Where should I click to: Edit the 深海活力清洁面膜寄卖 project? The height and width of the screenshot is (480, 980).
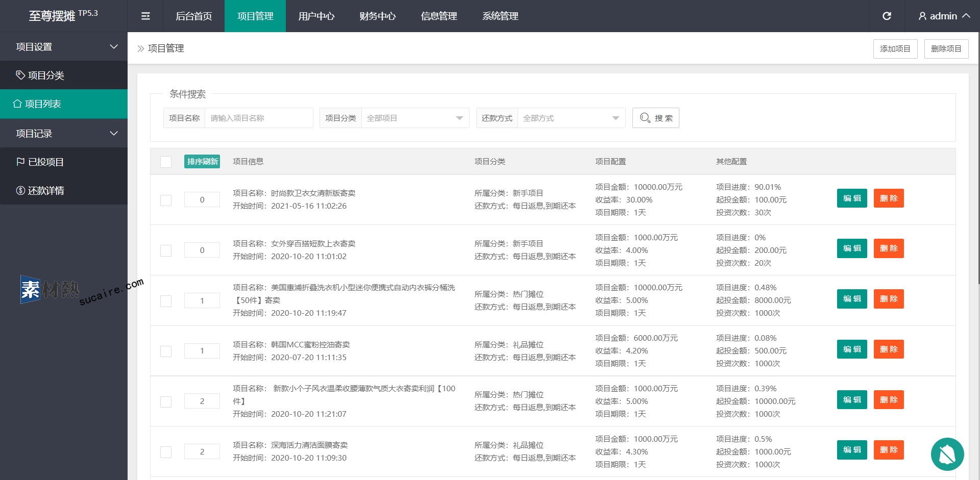click(852, 450)
